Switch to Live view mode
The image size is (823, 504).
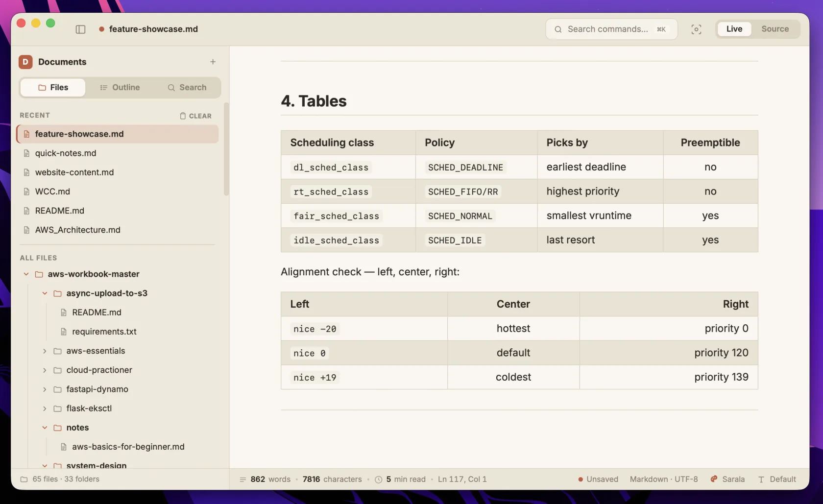click(x=734, y=29)
